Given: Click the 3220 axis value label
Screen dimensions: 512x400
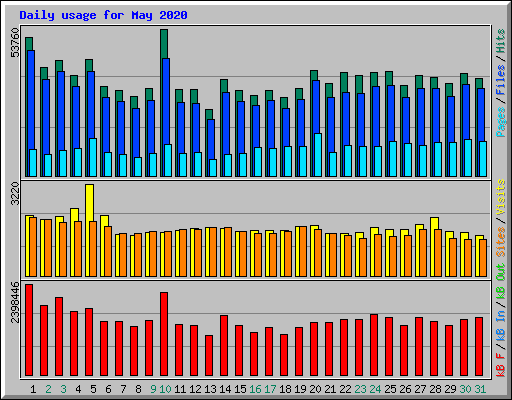Looking at the screenshot, I should (x=15, y=194).
